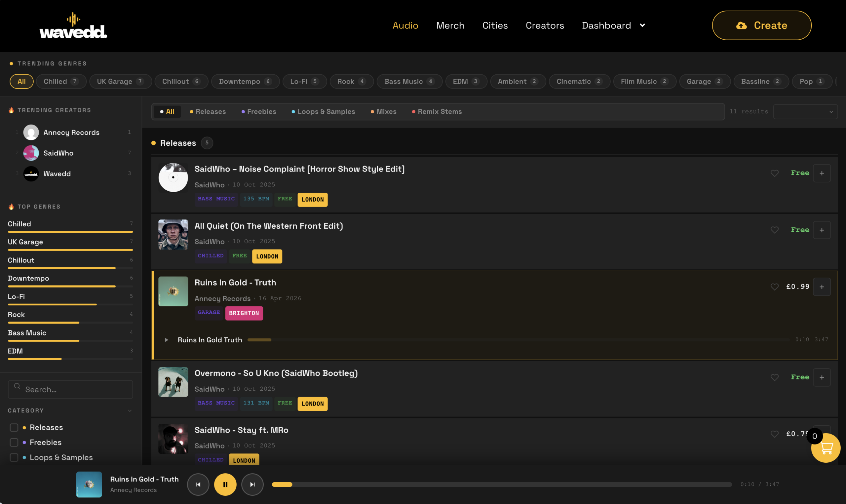Filter by Chilled genre pill
Viewport: 846px width, 504px height.
[x=61, y=82]
